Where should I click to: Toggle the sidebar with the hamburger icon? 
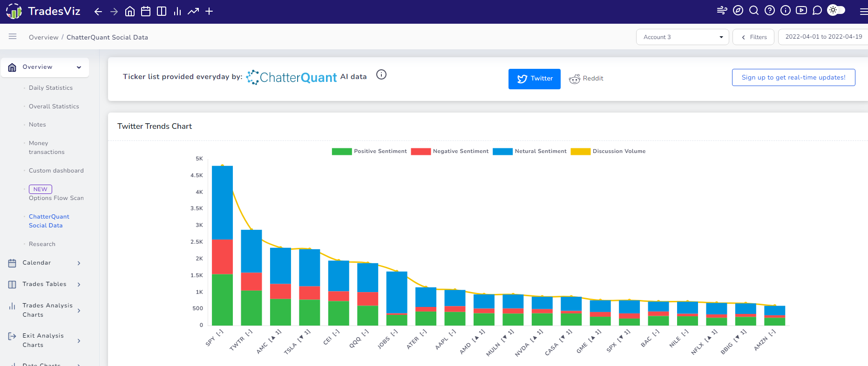[x=13, y=36]
